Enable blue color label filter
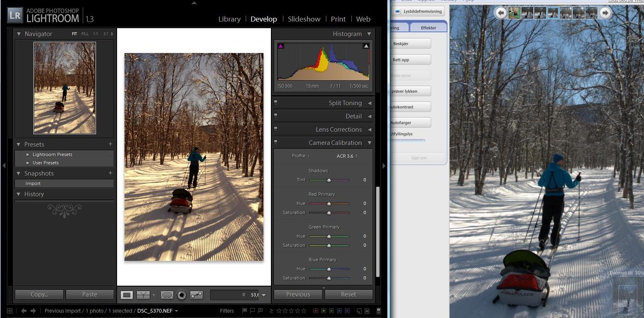Viewport: 644px width, 318px height. pyautogui.click(x=340, y=311)
